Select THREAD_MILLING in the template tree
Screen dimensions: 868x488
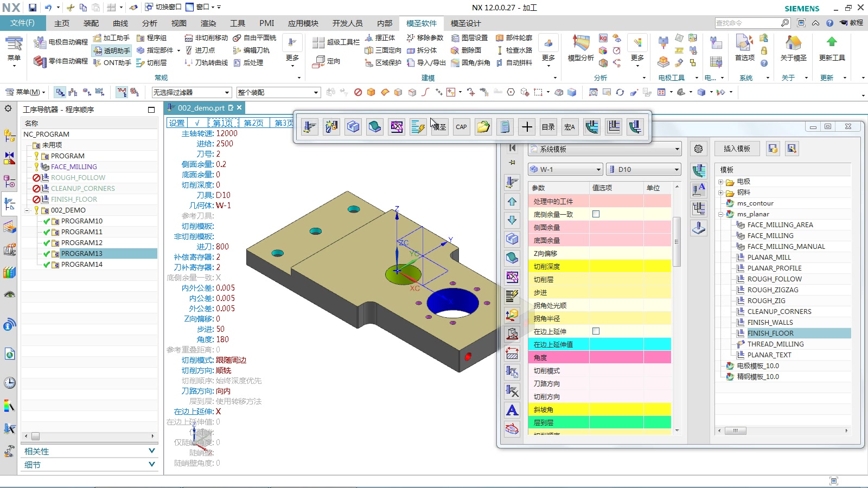click(775, 344)
